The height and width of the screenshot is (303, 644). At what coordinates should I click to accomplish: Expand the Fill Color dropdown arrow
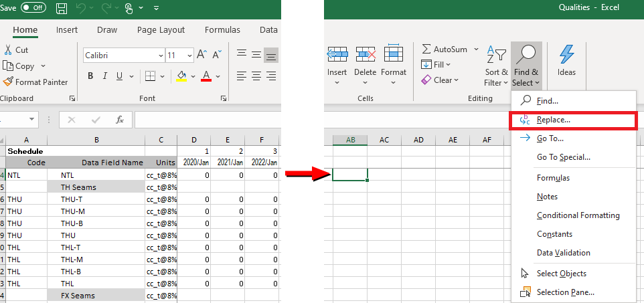click(x=193, y=76)
